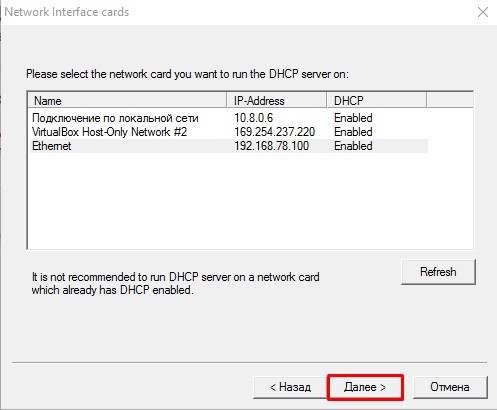Click the Network Interface cards title bar
The height and width of the screenshot is (410, 497).
(x=233, y=12)
